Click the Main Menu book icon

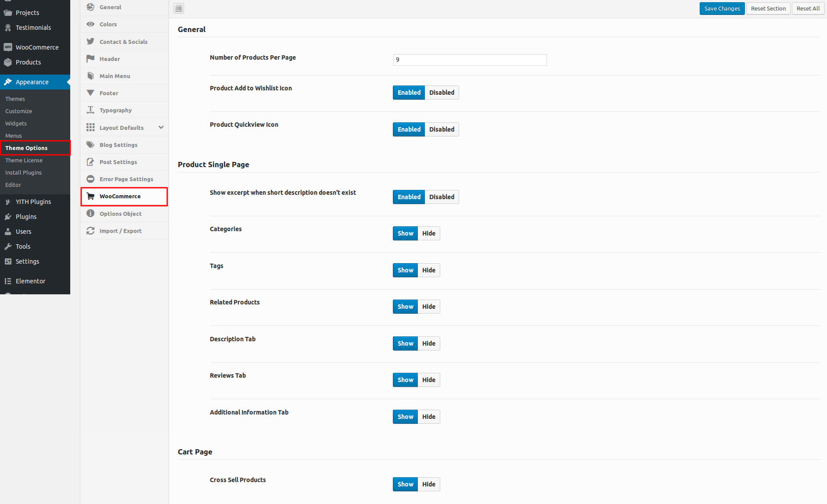click(x=90, y=76)
